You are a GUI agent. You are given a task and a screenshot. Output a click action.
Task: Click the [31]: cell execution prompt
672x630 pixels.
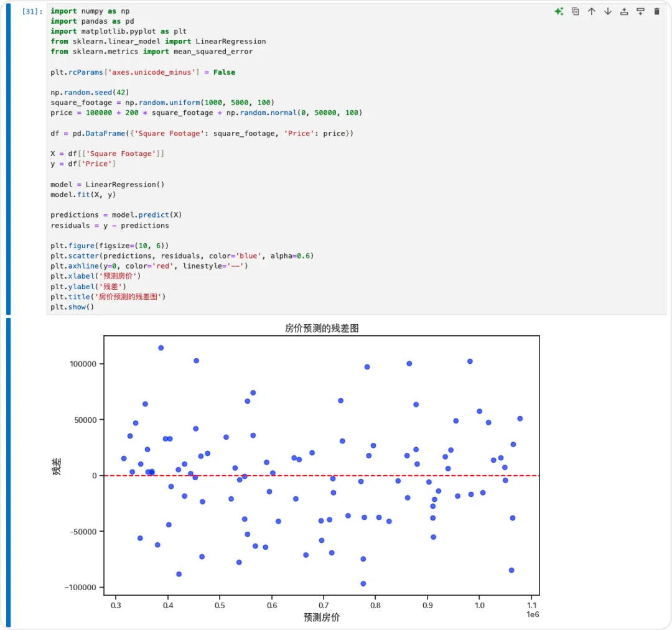[32, 12]
